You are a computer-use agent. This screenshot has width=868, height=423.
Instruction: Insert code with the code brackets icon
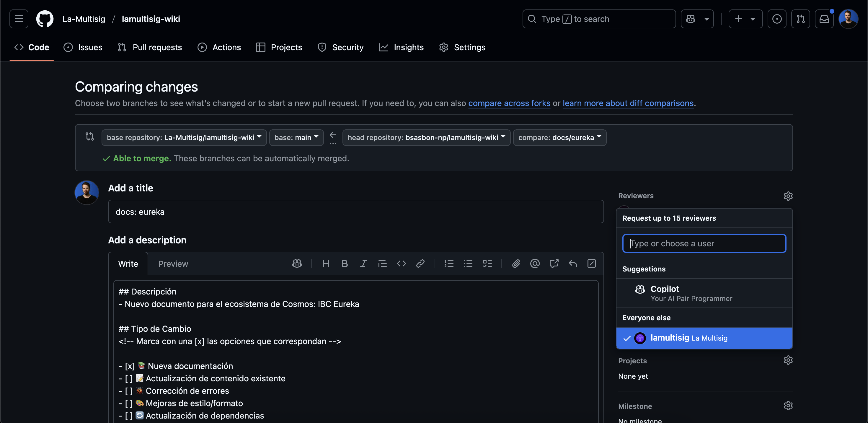pos(401,263)
